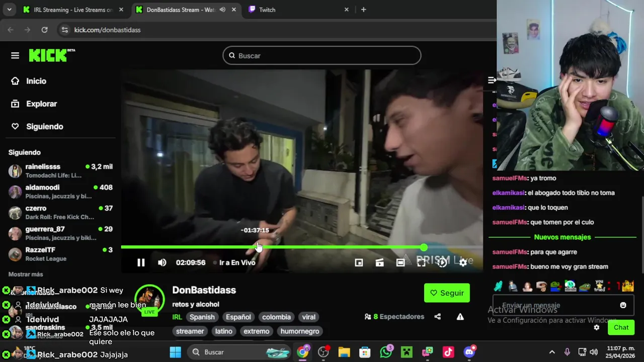This screenshot has width=644, height=362.
Task: Share the DonBastidass stream
Action: pos(438,317)
